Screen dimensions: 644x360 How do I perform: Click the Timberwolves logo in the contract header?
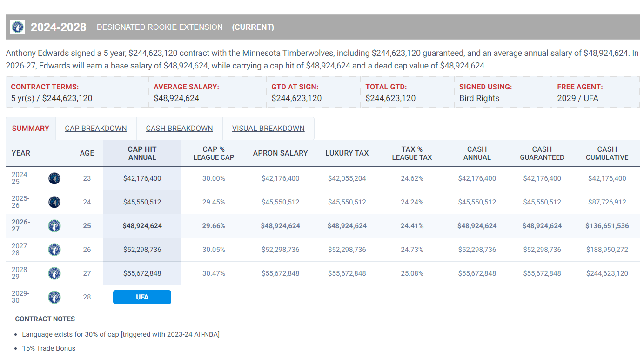(x=18, y=27)
